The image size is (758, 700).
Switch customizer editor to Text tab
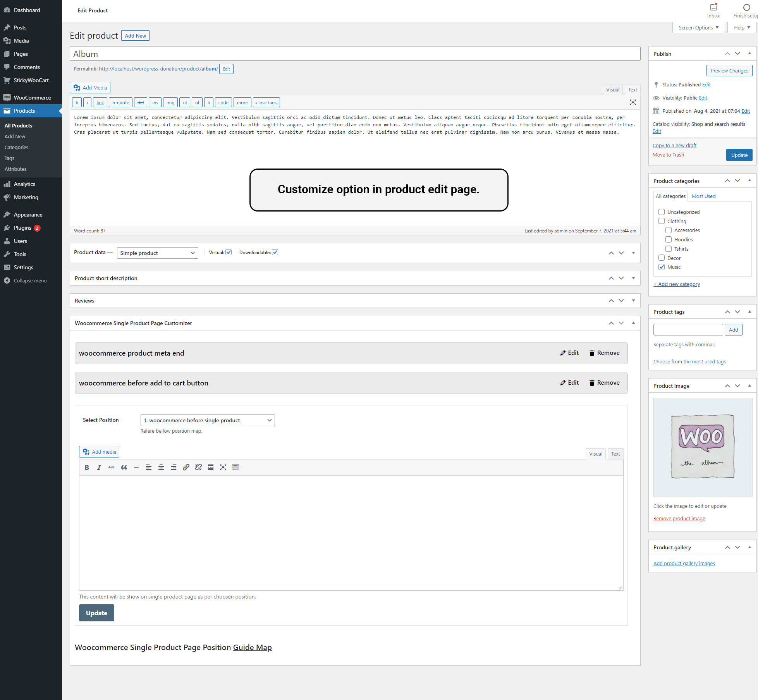615,454
